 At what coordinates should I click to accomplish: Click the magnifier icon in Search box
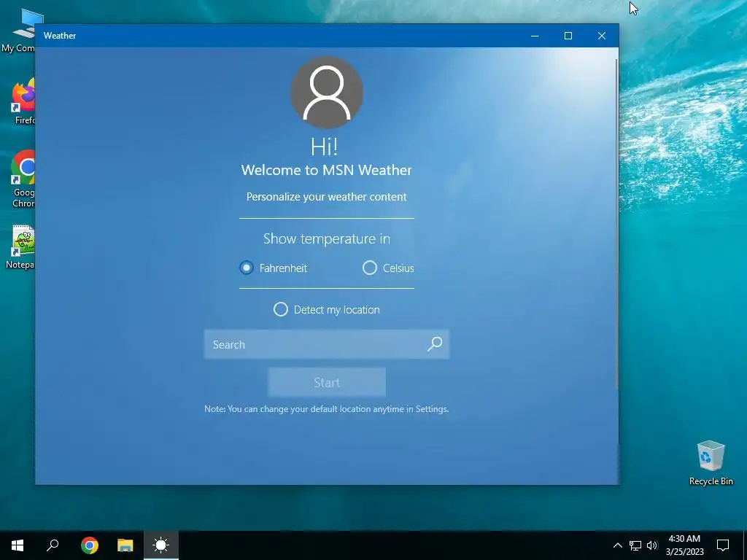click(435, 344)
